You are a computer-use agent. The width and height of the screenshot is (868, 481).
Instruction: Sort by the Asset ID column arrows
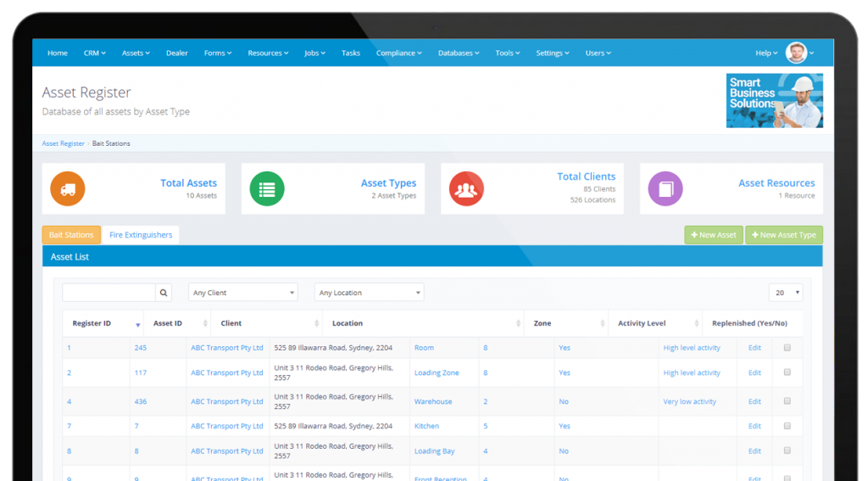[x=205, y=323]
